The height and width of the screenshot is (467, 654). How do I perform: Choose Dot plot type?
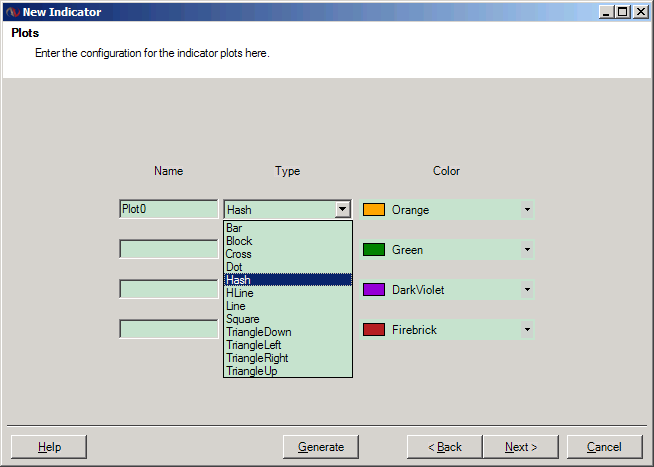288,266
